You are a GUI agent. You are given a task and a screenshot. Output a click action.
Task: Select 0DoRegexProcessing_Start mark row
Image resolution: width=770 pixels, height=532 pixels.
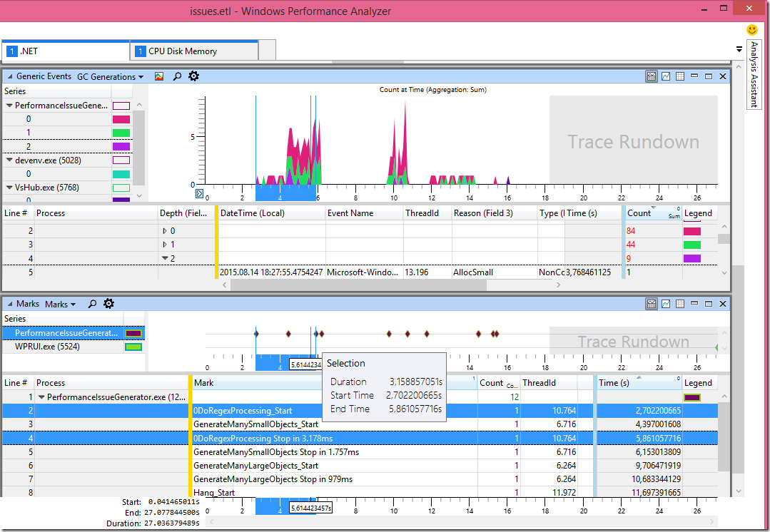(x=360, y=410)
